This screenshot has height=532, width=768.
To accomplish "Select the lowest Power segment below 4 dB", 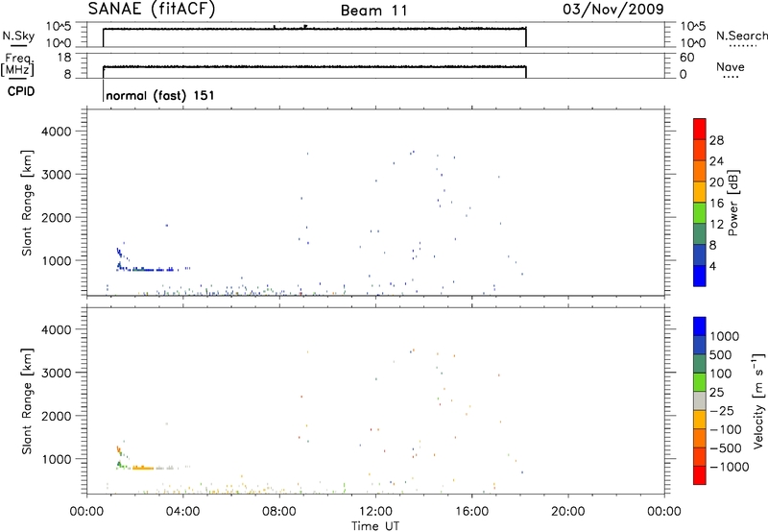I will 700,276.
